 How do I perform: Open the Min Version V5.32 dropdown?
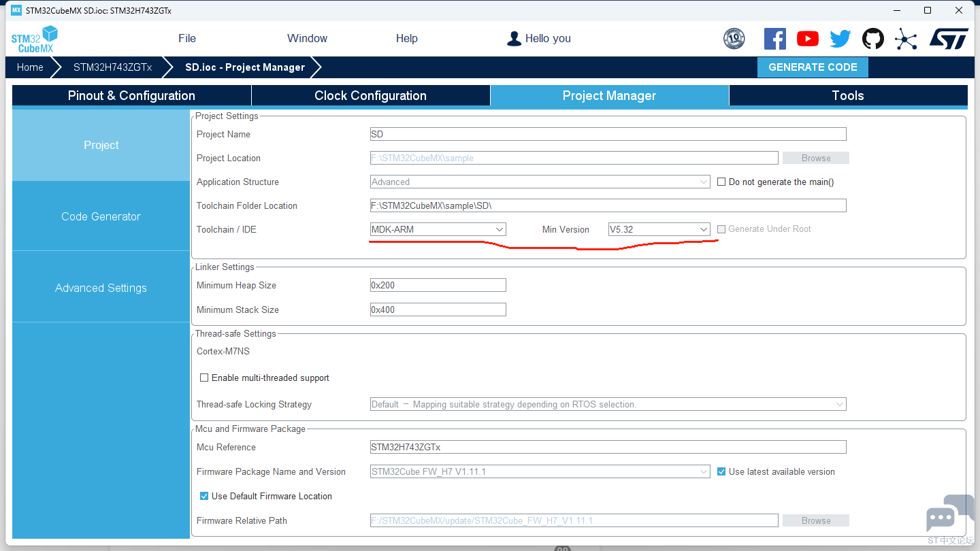(x=659, y=229)
